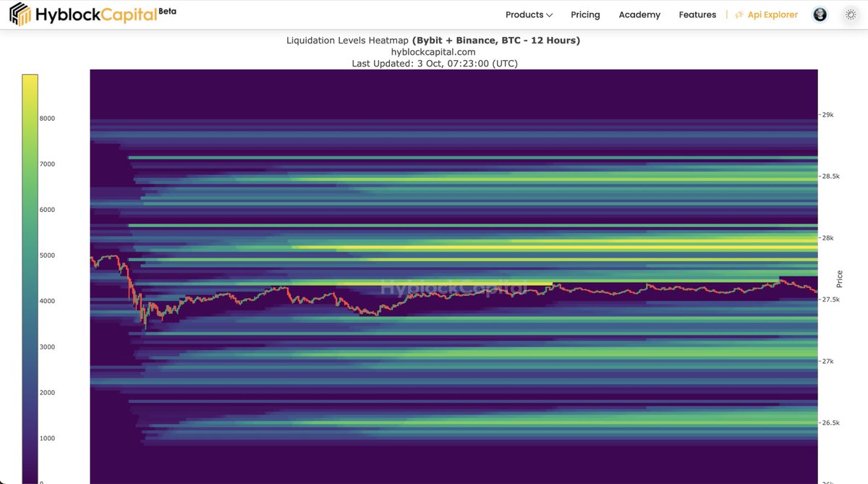868x484 pixels.
Task: Click the 5000 label on color scale
Action: pyautogui.click(x=47, y=255)
